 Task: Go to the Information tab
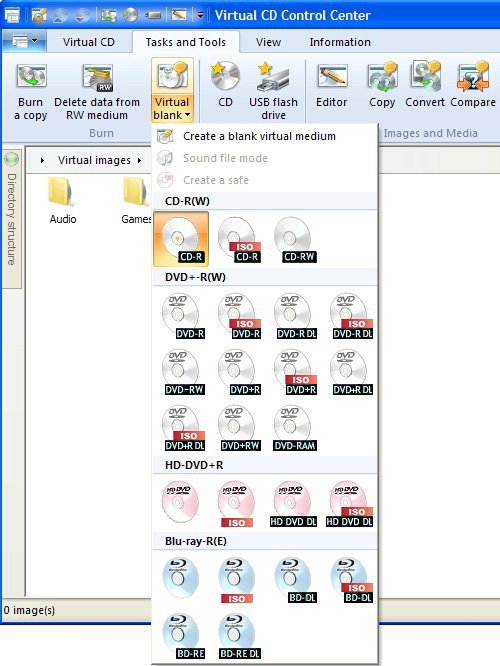[340, 42]
